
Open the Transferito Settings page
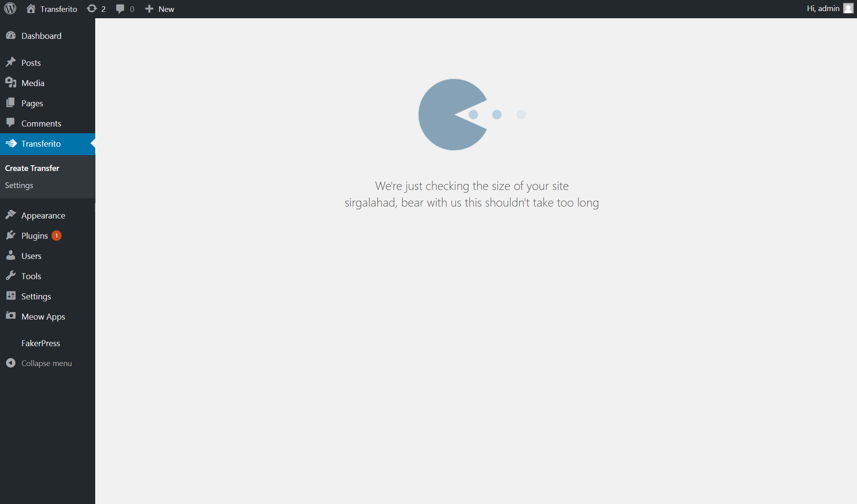click(x=19, y=185)
